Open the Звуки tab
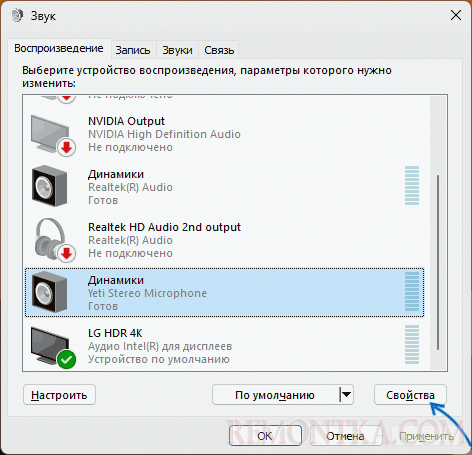The width and height of the screenshot is (472, 455). [177, 50]
